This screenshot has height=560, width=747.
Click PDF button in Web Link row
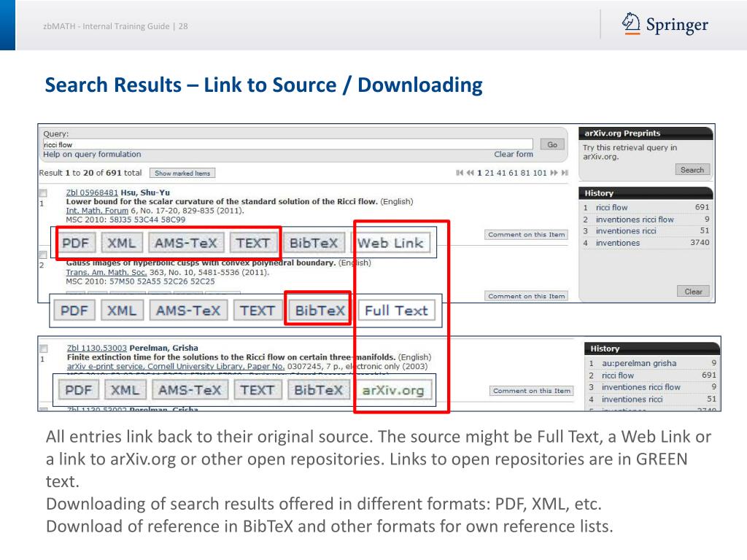(x=76, y=243)
